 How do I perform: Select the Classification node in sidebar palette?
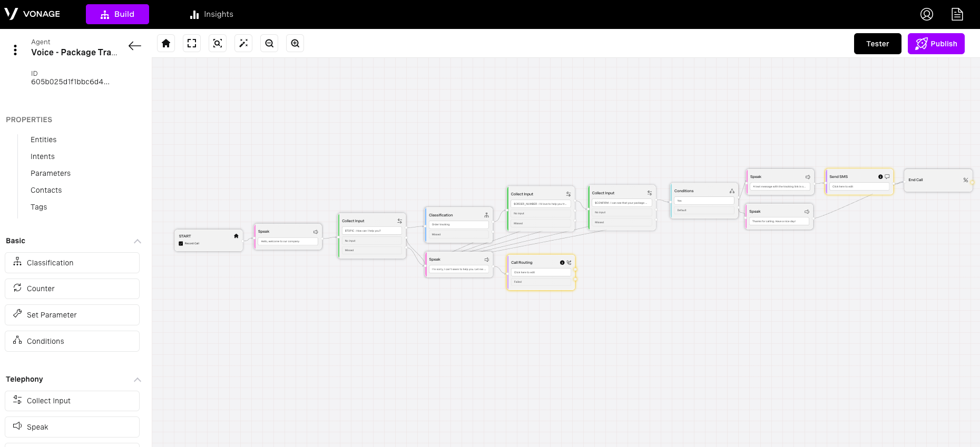[72, 263]
